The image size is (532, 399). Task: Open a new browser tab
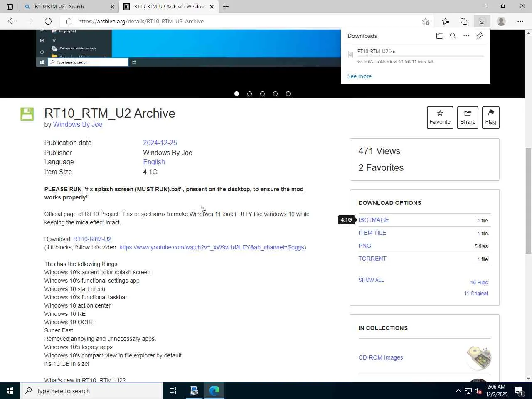(x=226, y=7)
